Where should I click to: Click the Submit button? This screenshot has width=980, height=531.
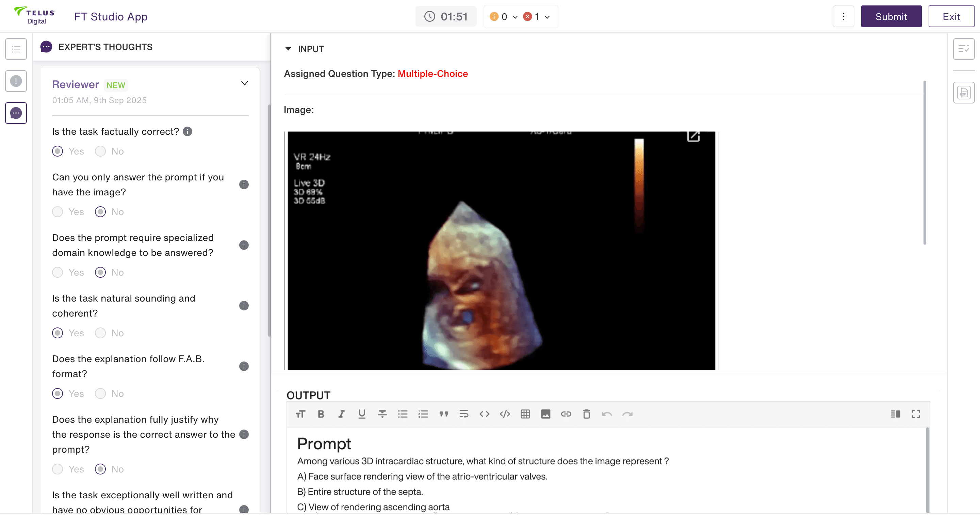tap(891, 16)
